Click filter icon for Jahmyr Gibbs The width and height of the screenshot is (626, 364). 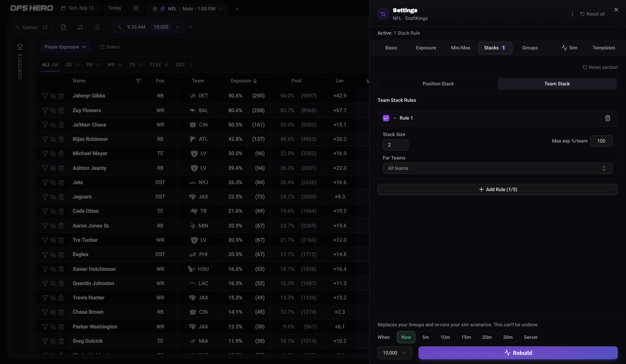tap(45, 96)
